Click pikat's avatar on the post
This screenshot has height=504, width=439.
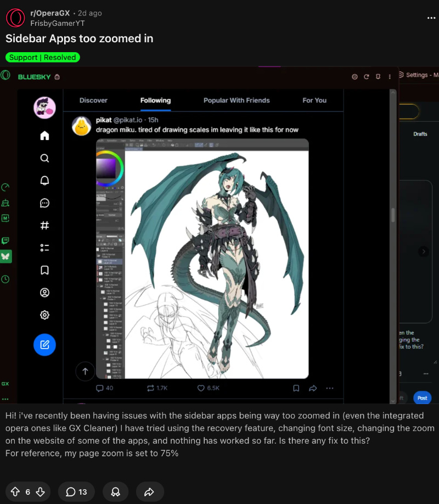pyautogui.click(x=81, y=126)
